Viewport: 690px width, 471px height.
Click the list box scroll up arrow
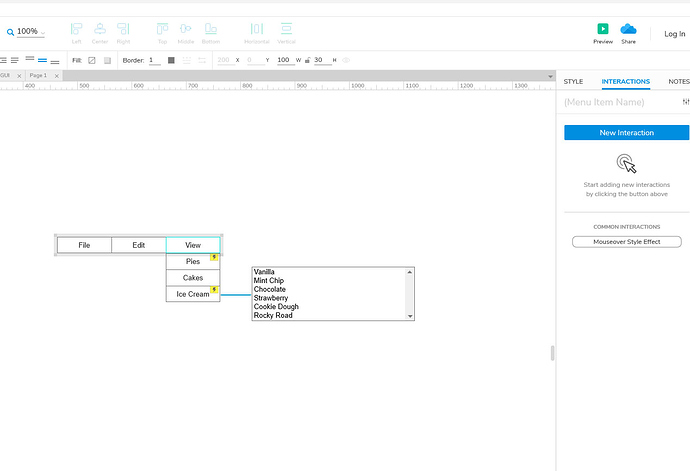point(410,272)
